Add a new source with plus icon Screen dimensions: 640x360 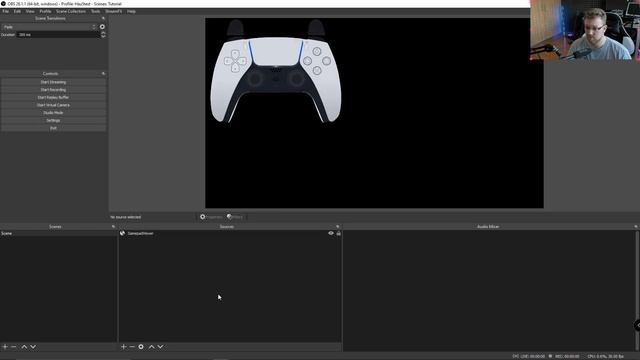pos(123,347)
